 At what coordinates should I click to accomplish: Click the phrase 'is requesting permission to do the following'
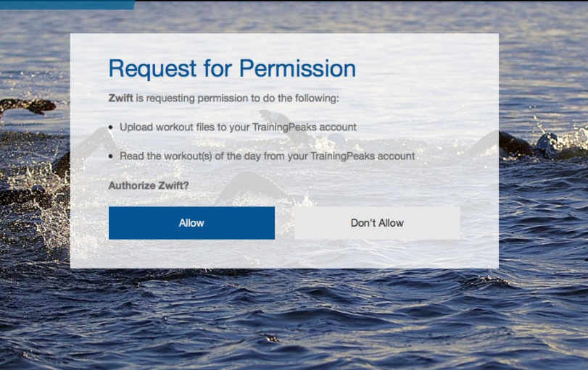point(237,98)
